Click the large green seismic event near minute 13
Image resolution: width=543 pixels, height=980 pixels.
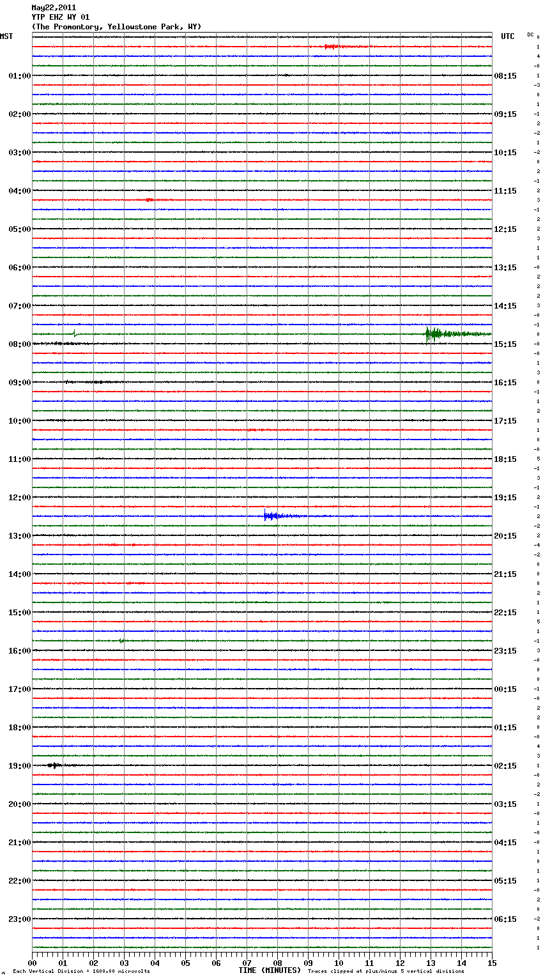point(434,334)
